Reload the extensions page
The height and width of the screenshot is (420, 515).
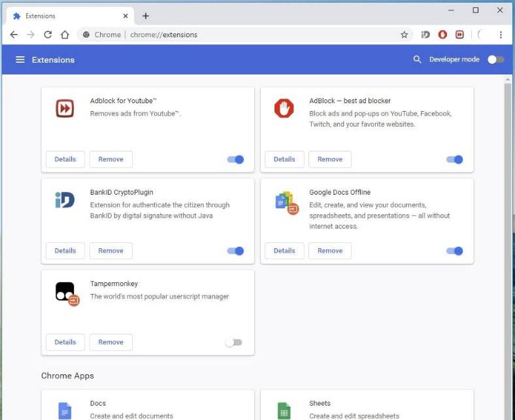pyautogui.click(x=48, y=35)
